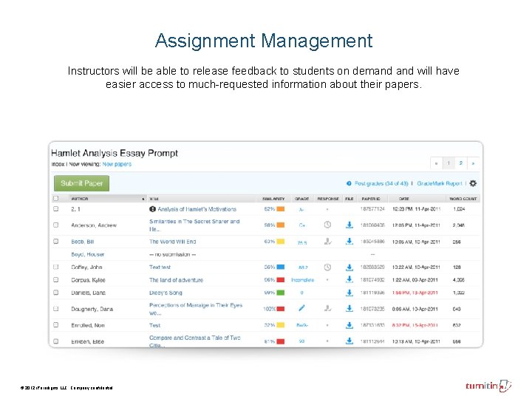The image size is (532, 399).
Task: Download Dougherty, Dana's paper file
Action: pos(349,308)
